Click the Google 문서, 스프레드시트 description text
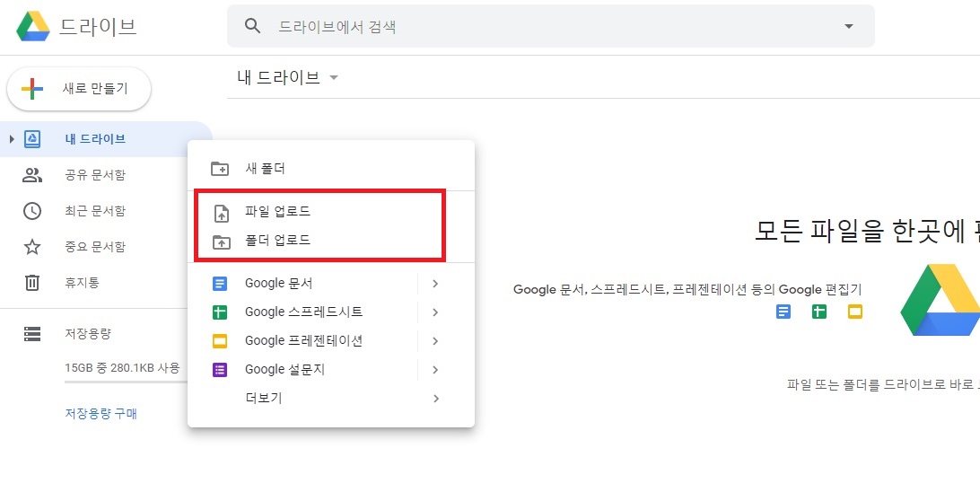 pos(687,290)
